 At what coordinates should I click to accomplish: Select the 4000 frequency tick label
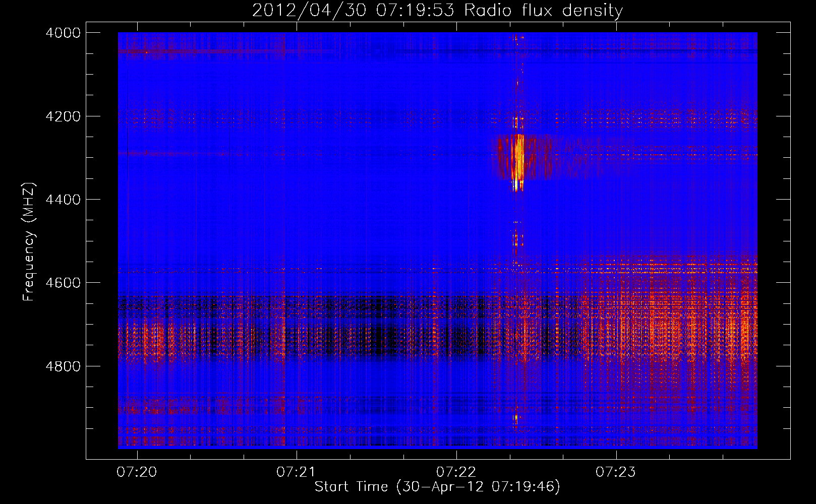[x=63, y=33]
